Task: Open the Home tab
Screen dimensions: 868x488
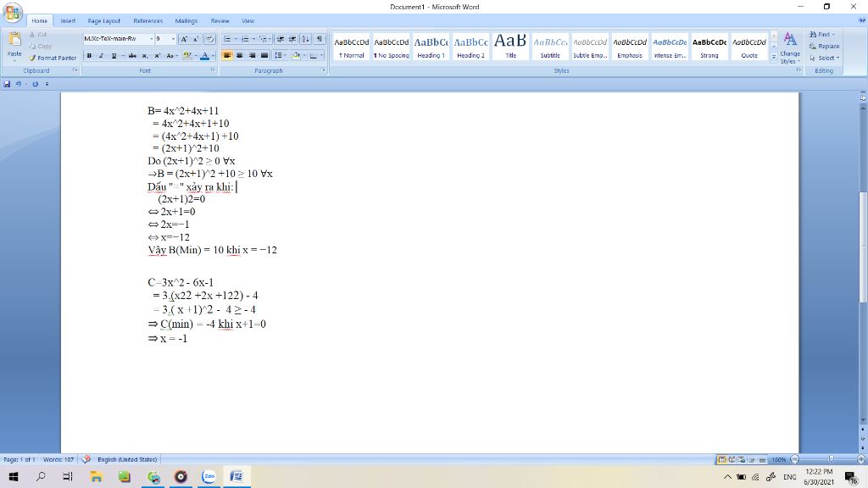Action: pos(39,20)
